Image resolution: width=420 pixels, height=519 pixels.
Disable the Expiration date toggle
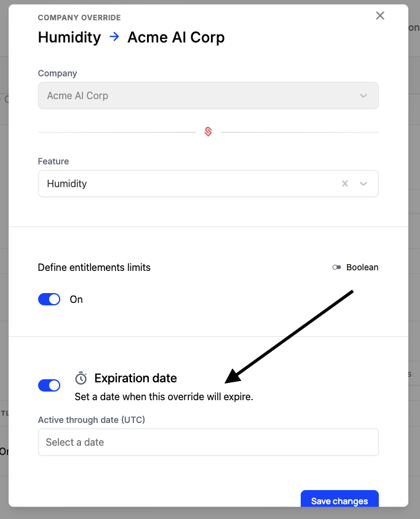coord(49,385)
